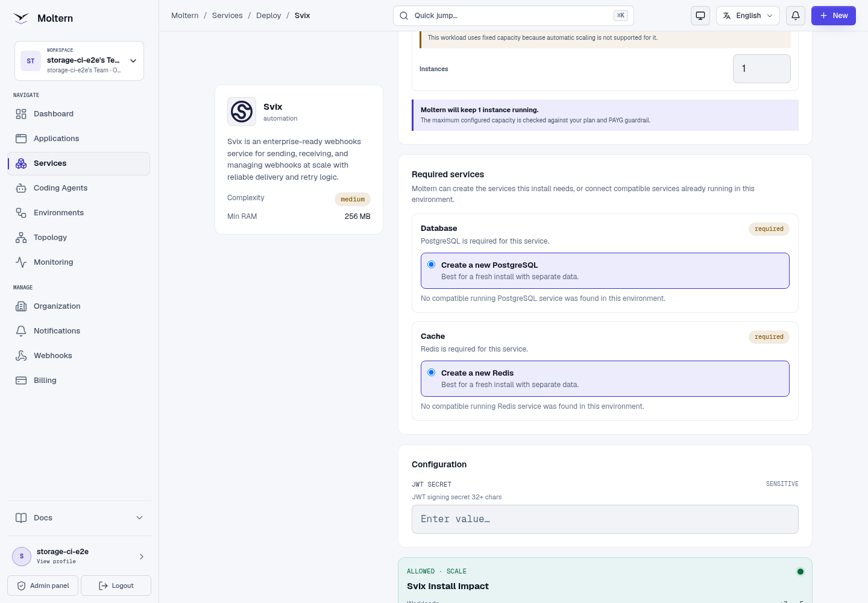Click the SENSITIVE label
This screenshot has width=868, height=603.
click(x=782, y=484)
